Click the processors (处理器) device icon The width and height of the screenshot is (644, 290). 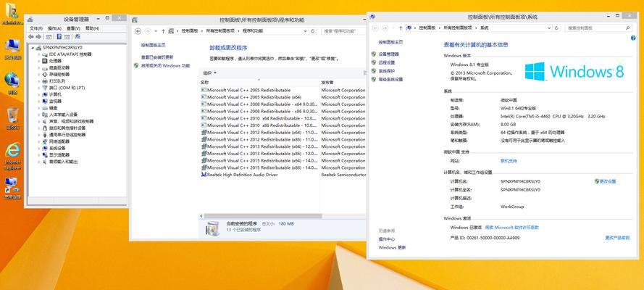45,61
